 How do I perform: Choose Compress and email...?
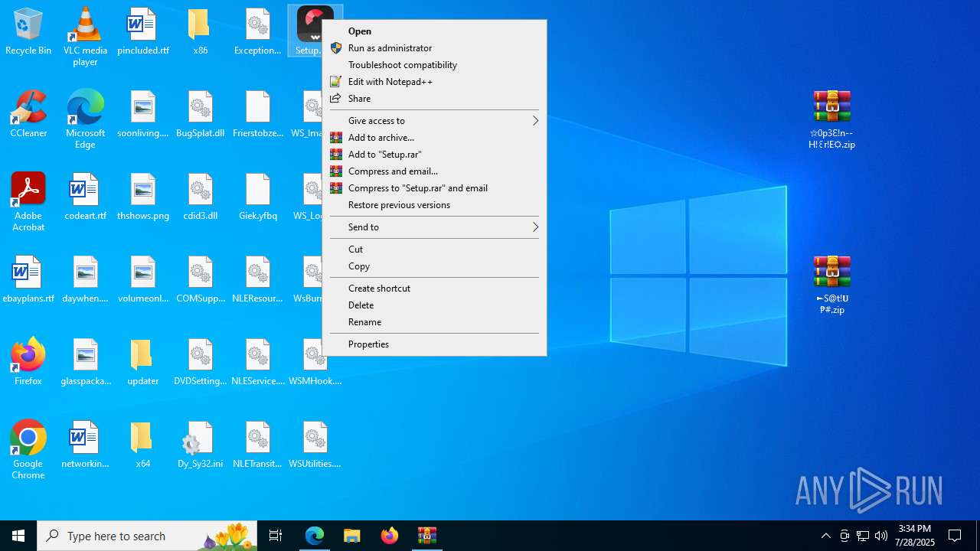point(434,171)
